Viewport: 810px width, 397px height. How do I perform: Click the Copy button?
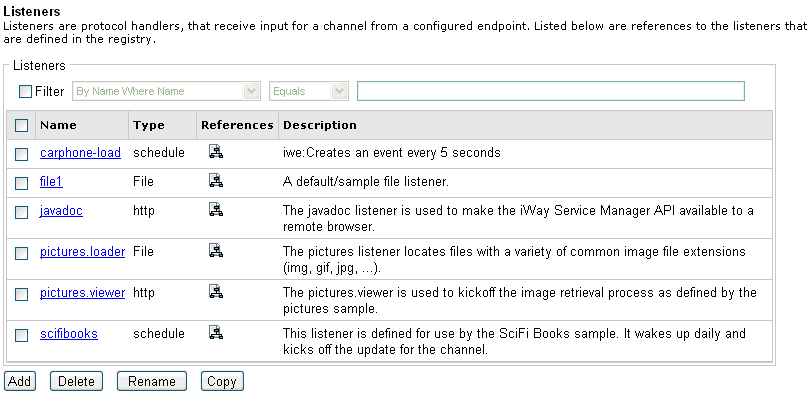[x=222, y=382]
